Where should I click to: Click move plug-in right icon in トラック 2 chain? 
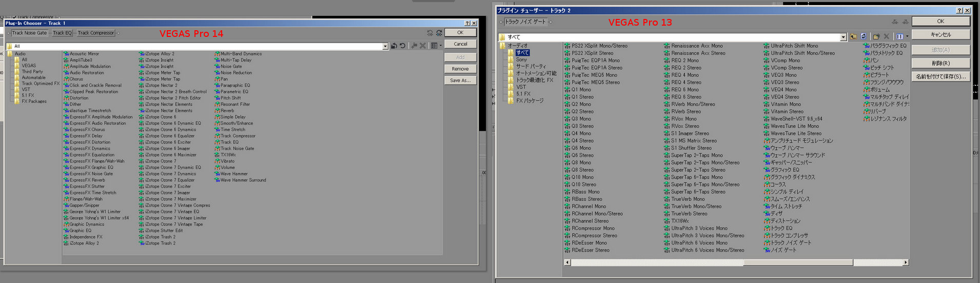[x=906, y=22]
